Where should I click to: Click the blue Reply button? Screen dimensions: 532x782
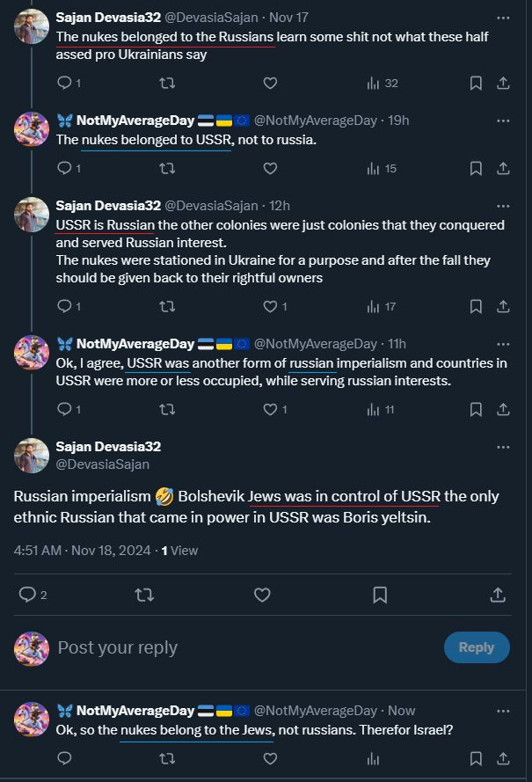(477, 647)
